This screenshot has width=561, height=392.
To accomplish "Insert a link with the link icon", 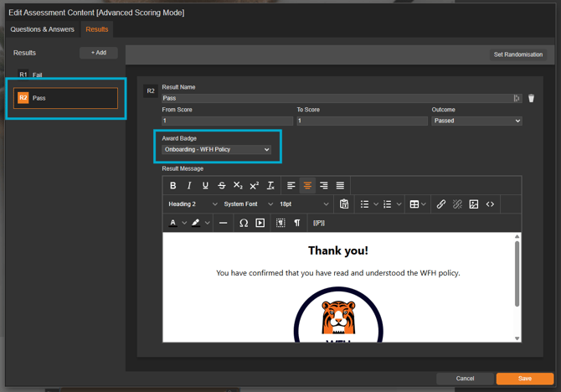I will pos(441,204).
